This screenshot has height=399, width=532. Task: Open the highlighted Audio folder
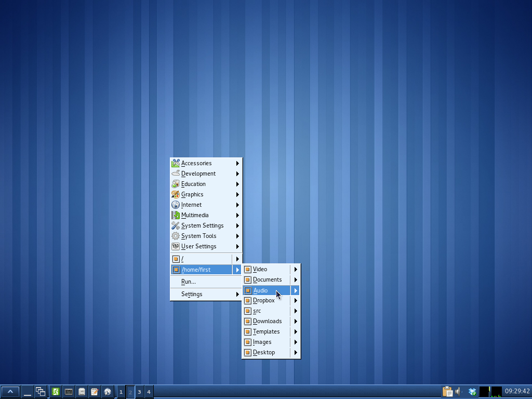[x=266, y=290]
